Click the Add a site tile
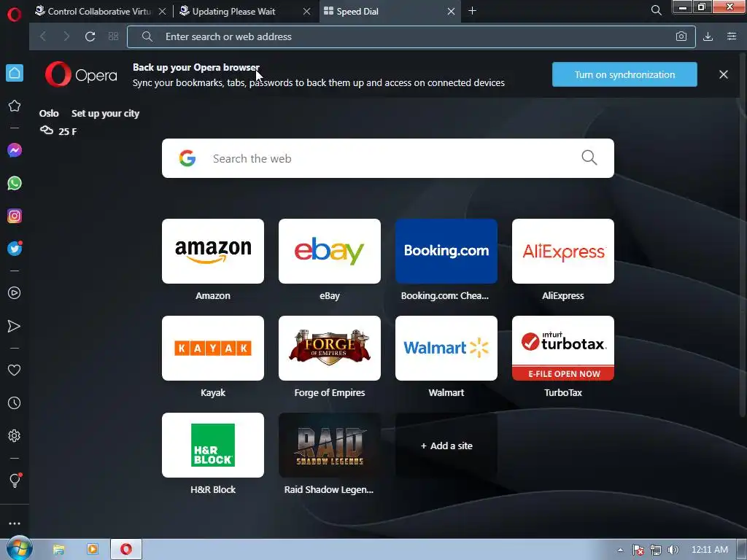The image size is (747, 560). pyautogui.click(x=446, y=446)
